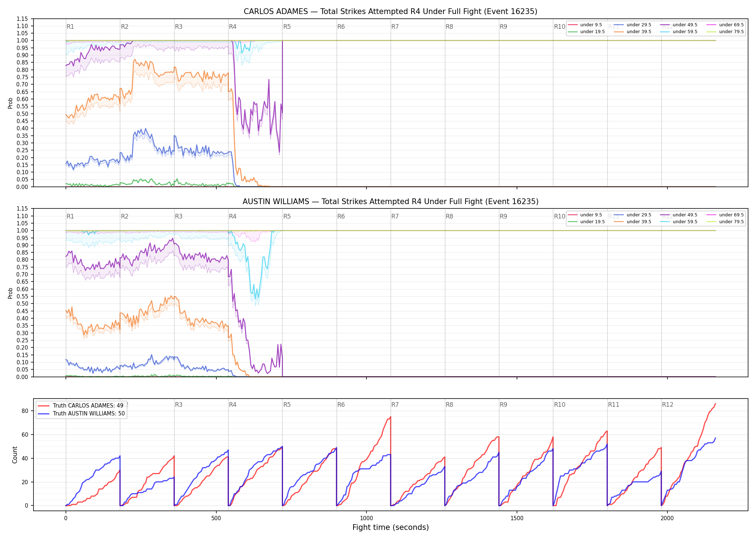756x540 pixels.
Task: Click 1.00 tick on Austin Williams Prob axis
Action: 22,231
